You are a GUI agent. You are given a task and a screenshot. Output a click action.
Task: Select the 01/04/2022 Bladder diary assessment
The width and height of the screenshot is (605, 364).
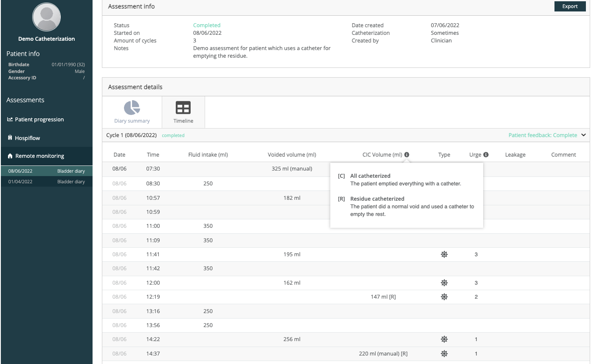click(47, 182)
